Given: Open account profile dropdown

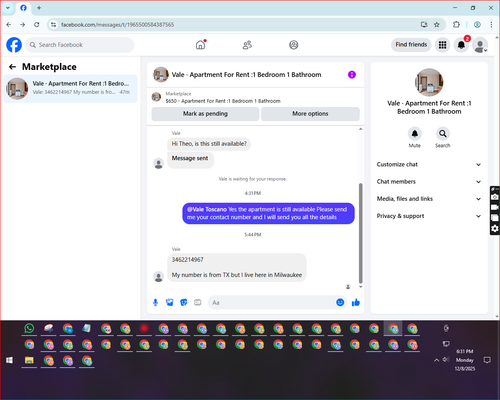Looking at the screenshot, I should point(480,45).
